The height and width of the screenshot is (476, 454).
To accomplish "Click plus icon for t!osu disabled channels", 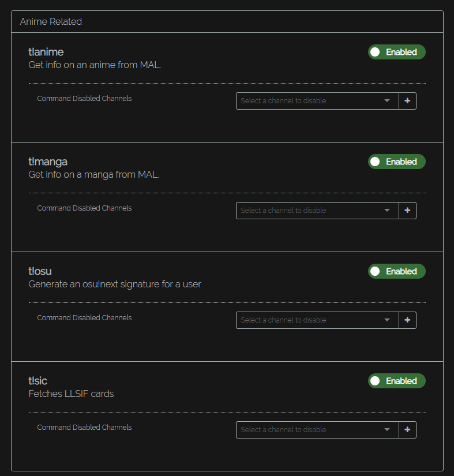I will click(x=407, y=320).
